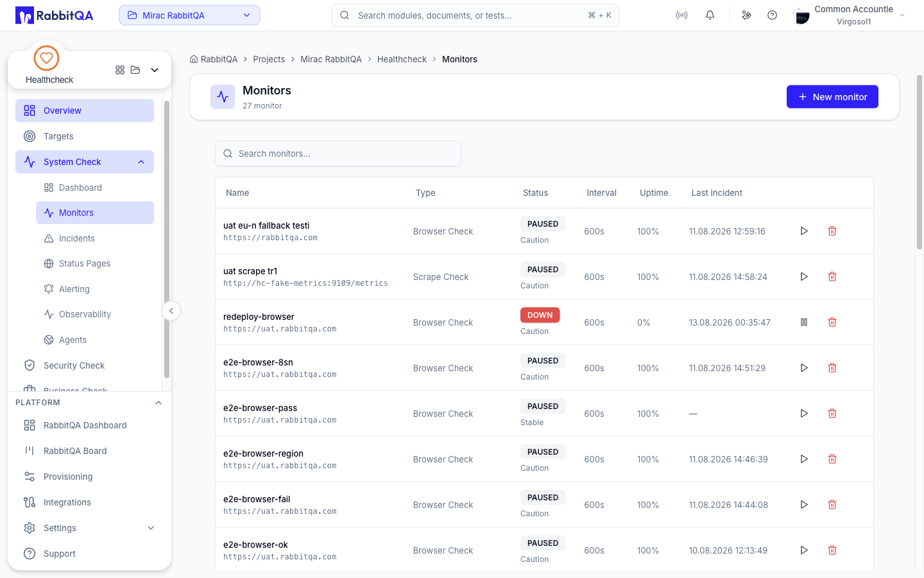
Task: Click the Healthcheck heart module icon
Action: pos(46,58)
